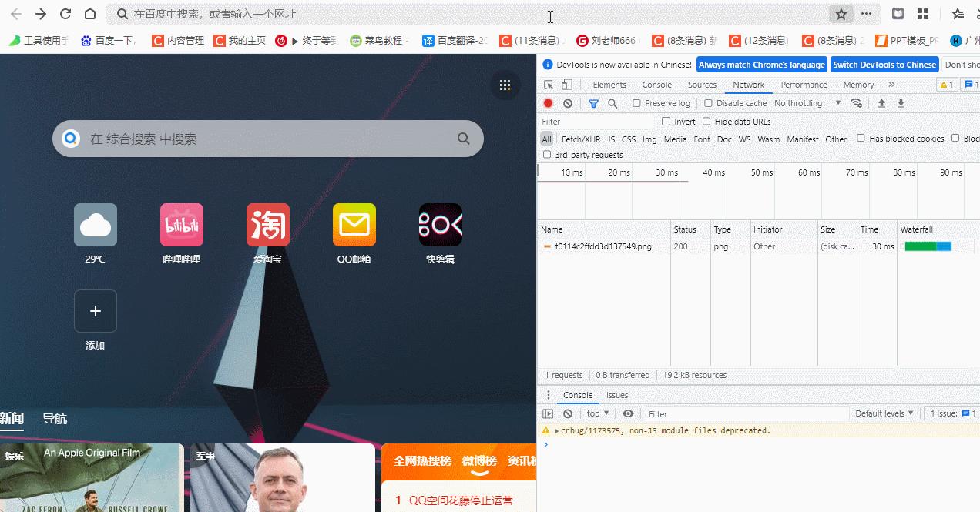Click the console Filter text field
980x512 pixels.
747,413
